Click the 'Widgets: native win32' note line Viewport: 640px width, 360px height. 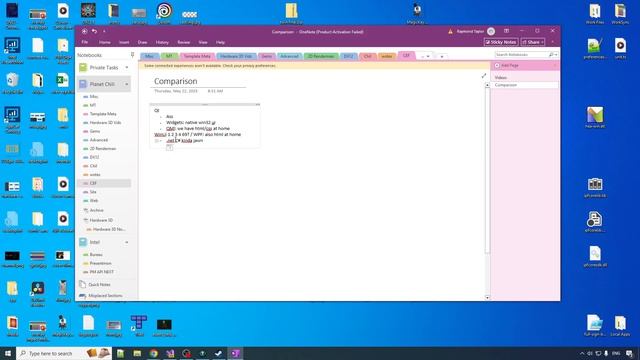tap(191, 122)
